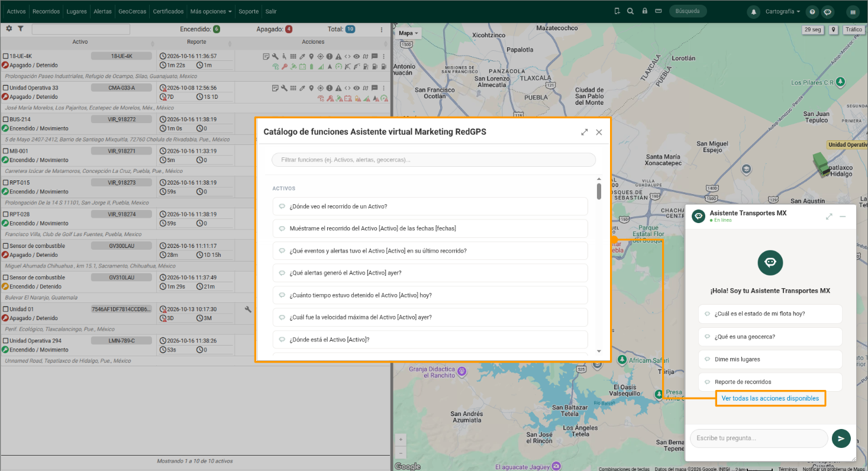The image size is (868, 471).
Task: Select suggestion Dime mis lugares
Action: tap(770, 359)
